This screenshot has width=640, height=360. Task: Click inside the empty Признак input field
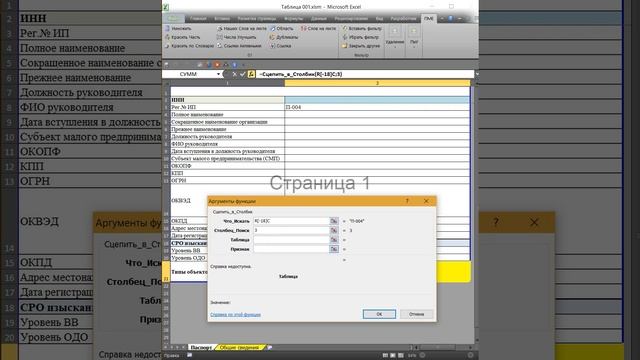tap(291, 249)
